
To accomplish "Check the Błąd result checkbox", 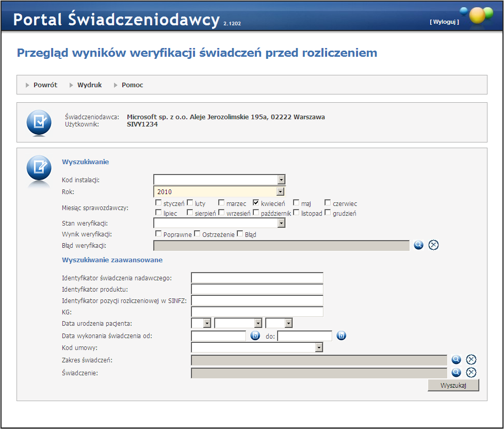I will tap(240, 234).
